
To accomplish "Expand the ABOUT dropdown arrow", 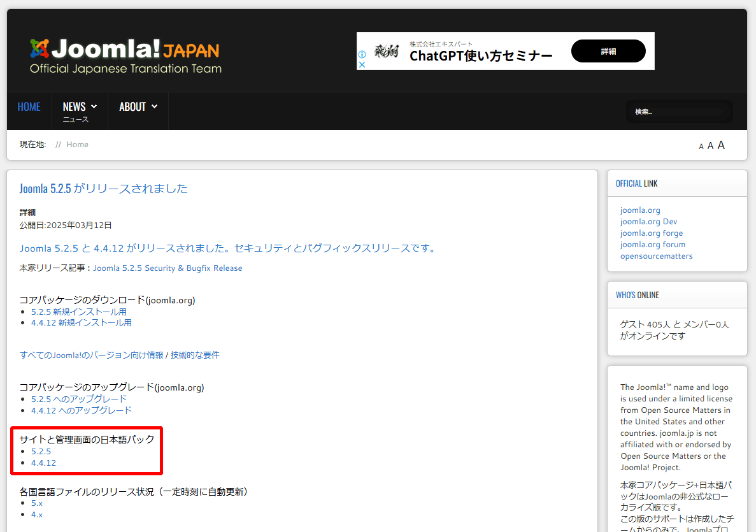I will (154, 106).
